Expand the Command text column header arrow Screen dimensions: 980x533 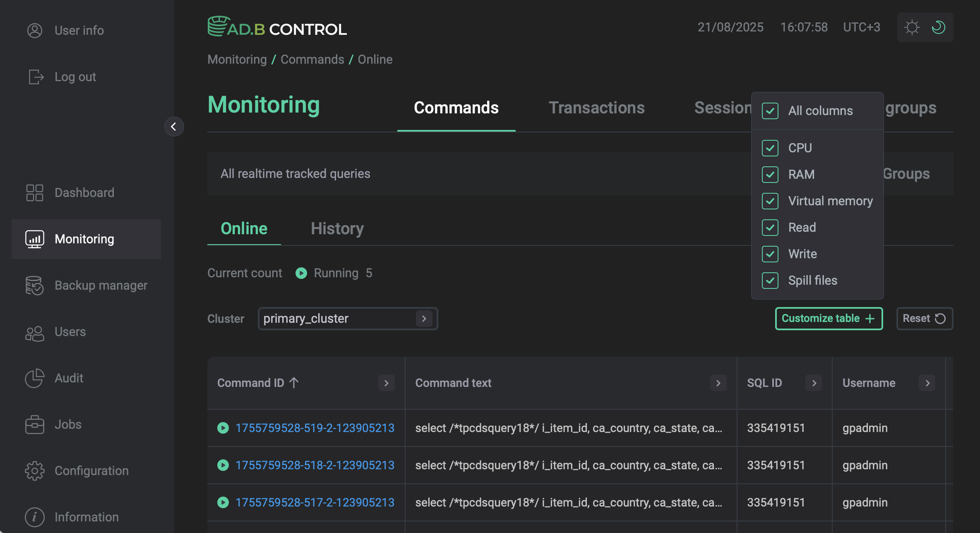click(718, 383)
